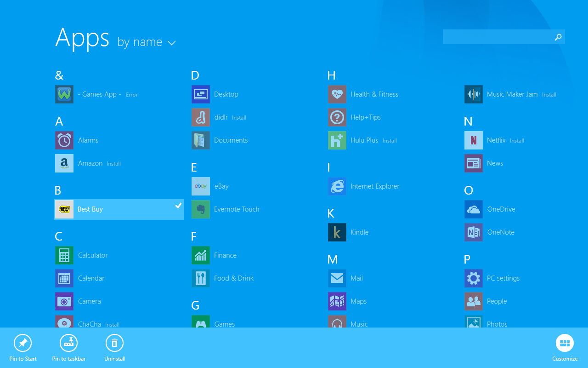Launch the Alarms app icon
Screen dimensions: 588x368
tap(64, 140)
